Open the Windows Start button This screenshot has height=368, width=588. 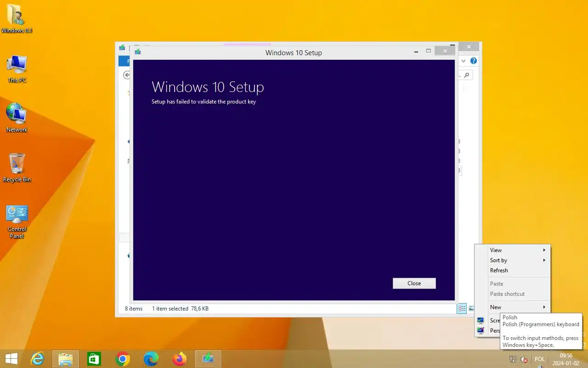tap(11, 359)
